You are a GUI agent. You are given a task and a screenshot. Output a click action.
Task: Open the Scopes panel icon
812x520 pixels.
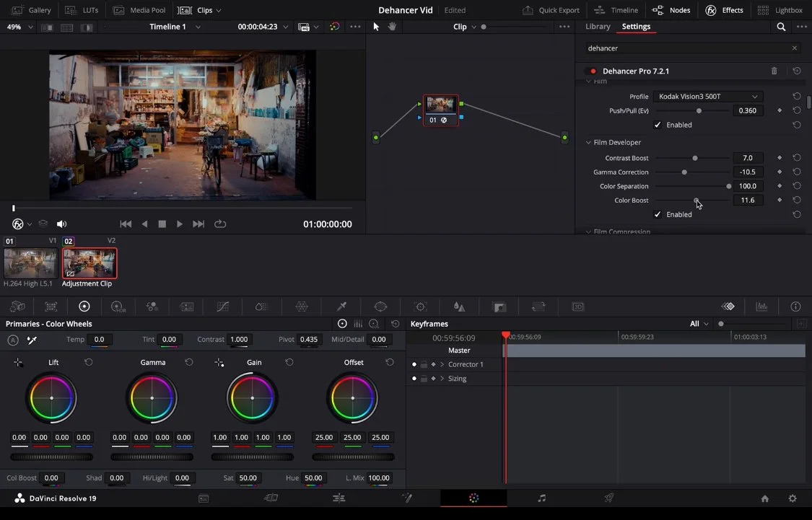point(761,307)
